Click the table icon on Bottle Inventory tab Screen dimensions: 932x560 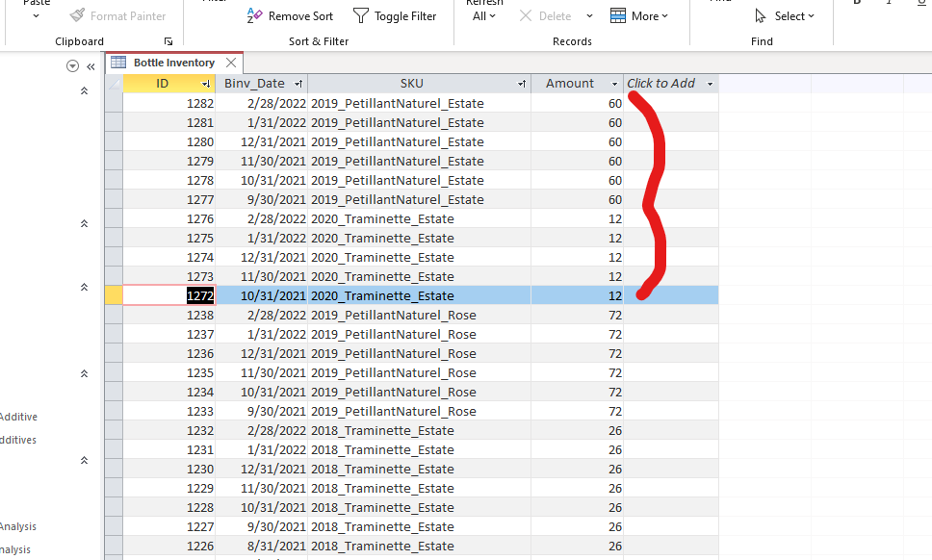pyautogui.click(x=118, y=63)
